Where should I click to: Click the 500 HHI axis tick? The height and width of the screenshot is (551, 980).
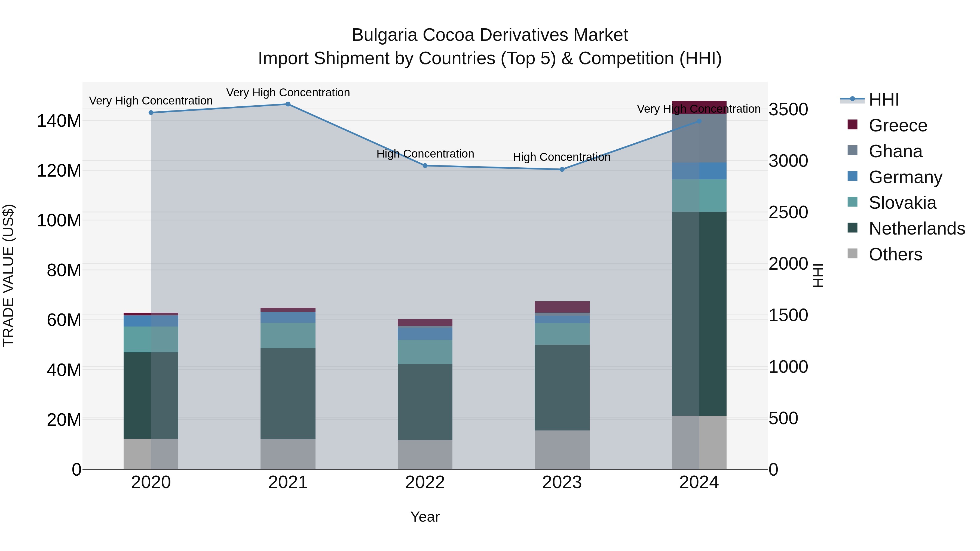783,418
